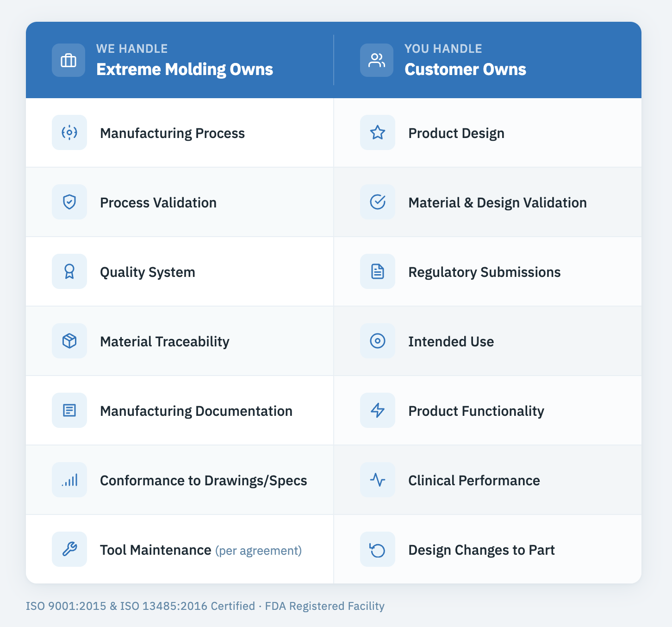Click the Clinical Performance pulse icon
This screenshot has width=672, height=627.
click(x=378, y=480)
